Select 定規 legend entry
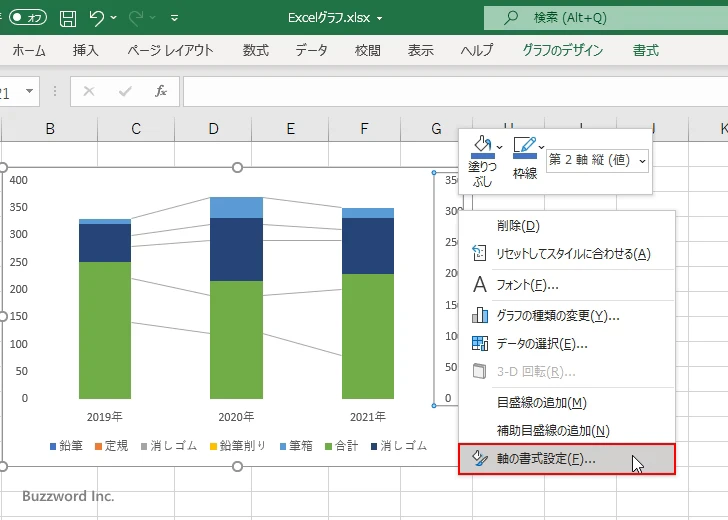Screen dimensions: 728x520 111,446
